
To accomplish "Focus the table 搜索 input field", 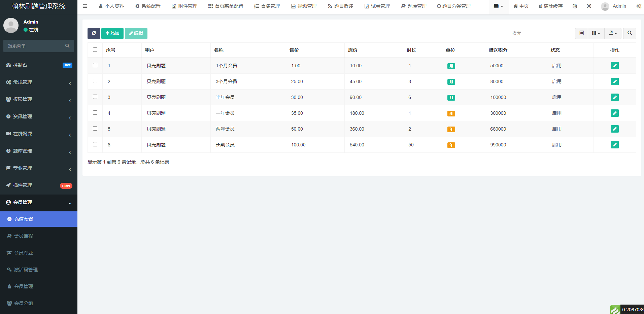I will point(540,33).
